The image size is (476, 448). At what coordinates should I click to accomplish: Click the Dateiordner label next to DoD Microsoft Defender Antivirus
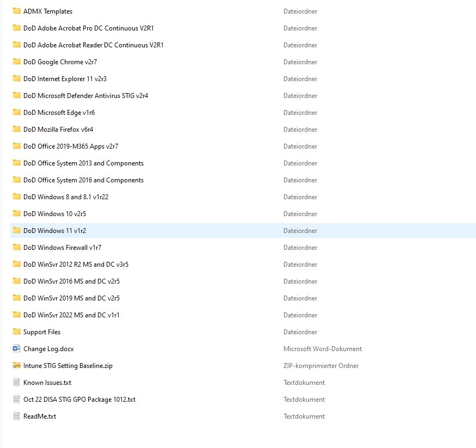(x=300, y=95)
